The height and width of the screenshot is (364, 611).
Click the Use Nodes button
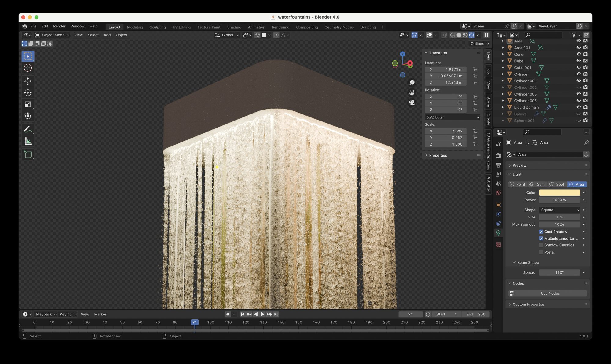coord(547,294)
